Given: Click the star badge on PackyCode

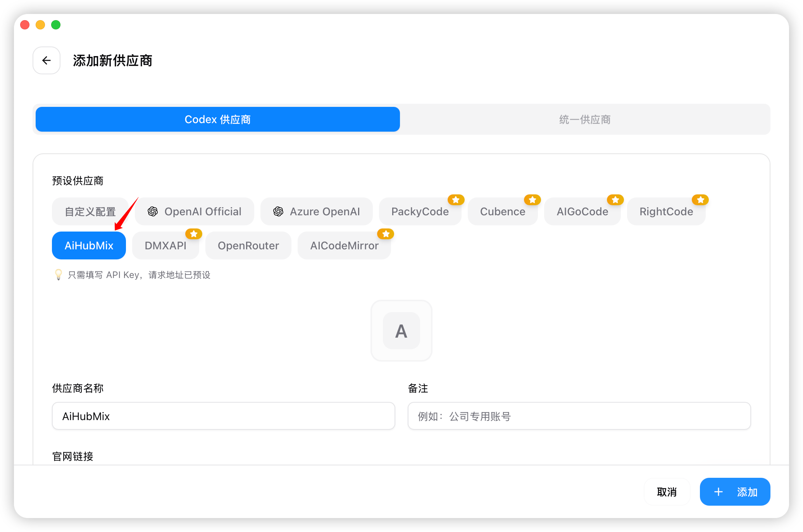Looking at the screenshot, I should point(456,200).
